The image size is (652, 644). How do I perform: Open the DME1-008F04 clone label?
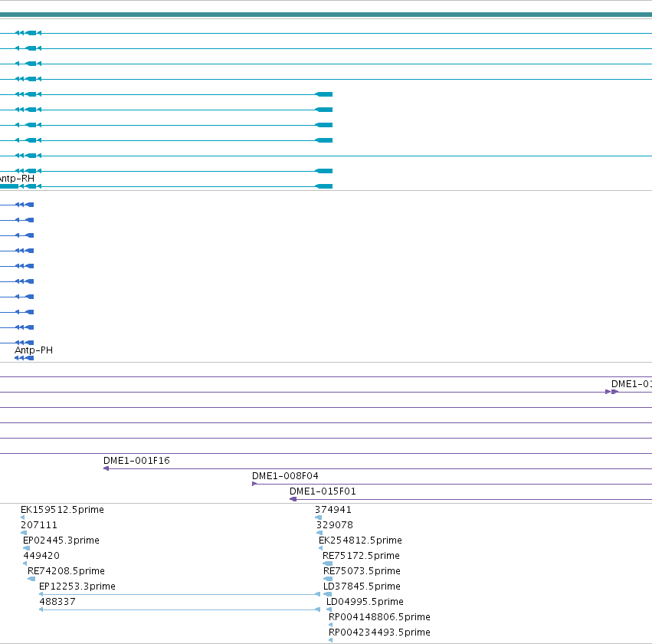(x=285, y=476)
